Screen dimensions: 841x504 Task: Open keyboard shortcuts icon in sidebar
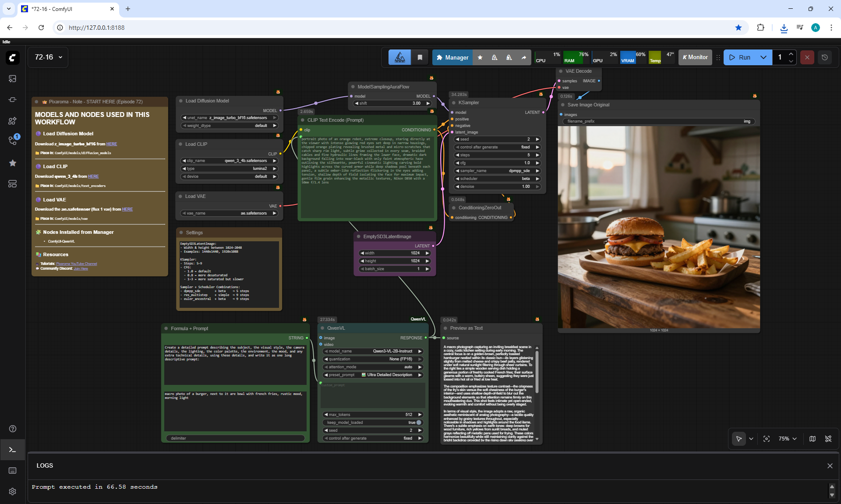click(12, 470)
